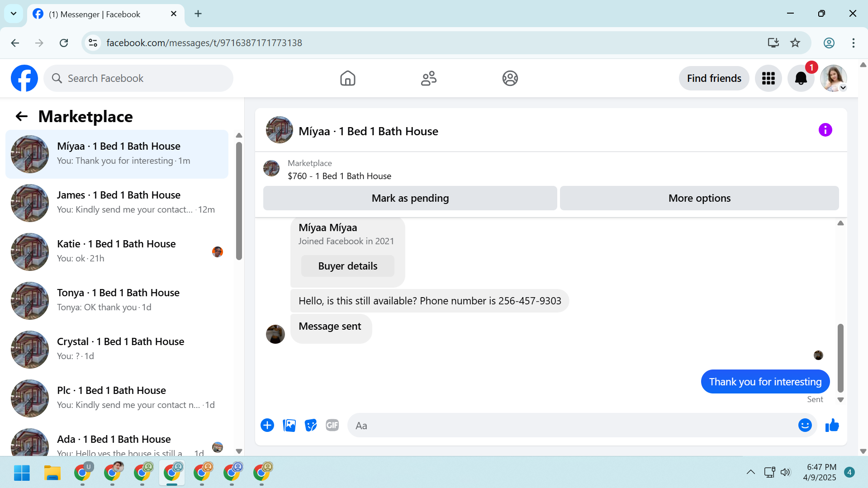This screenshot has width=868, height=488.
Task: Attach a photo or file
Action: coord(289,425)
